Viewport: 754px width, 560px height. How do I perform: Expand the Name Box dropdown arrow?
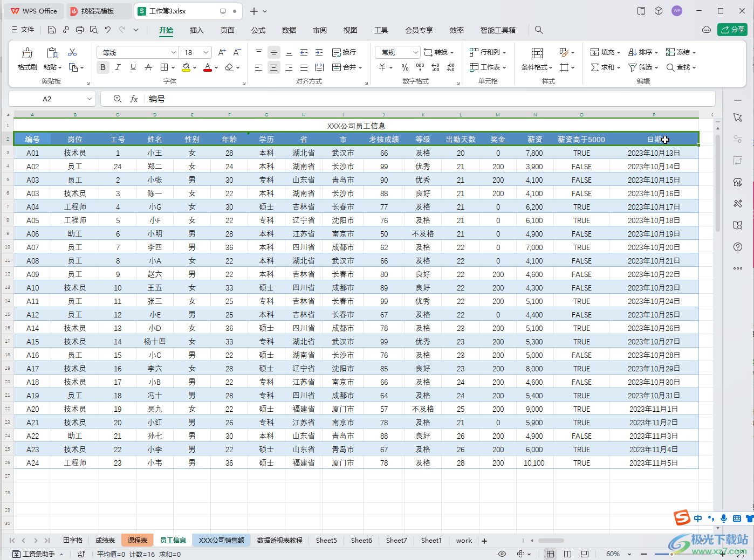click(89, 99)
